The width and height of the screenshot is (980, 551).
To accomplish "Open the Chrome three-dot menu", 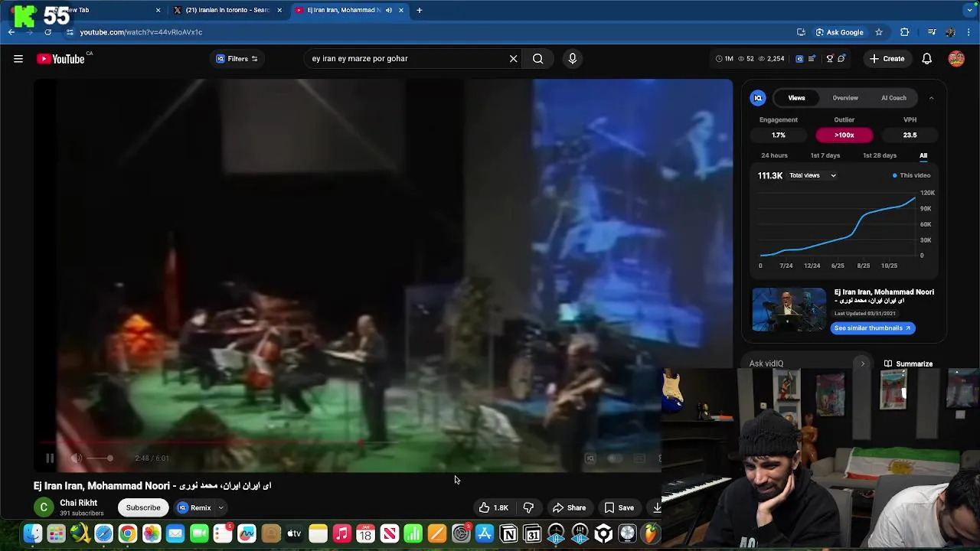I will [969, 32].
